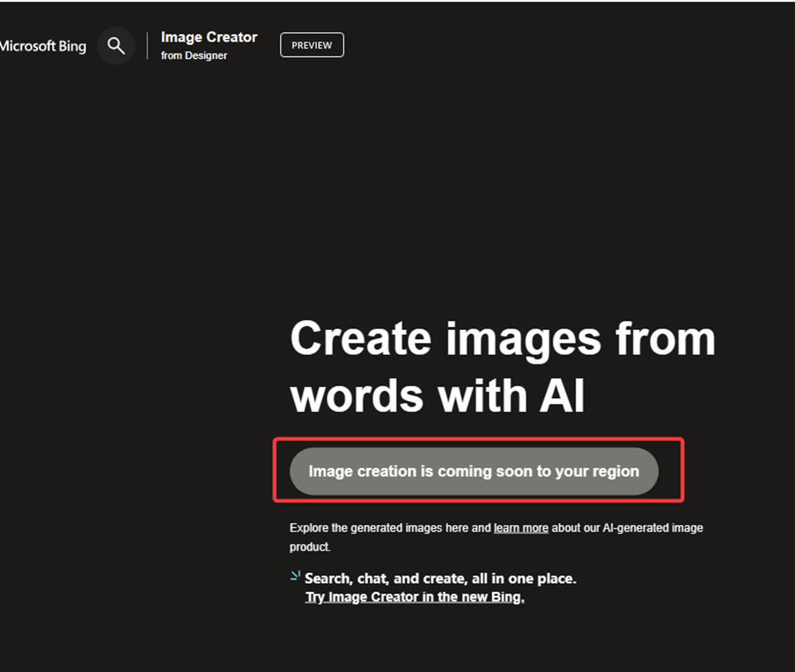Click the 'Search, chat, and create' text

click(440, 579)
